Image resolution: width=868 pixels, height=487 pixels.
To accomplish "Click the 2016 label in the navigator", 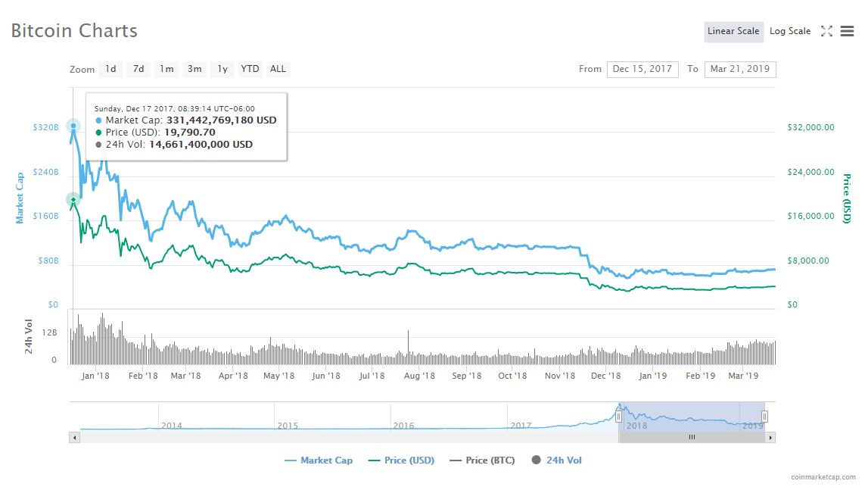I will coord(403,426).
